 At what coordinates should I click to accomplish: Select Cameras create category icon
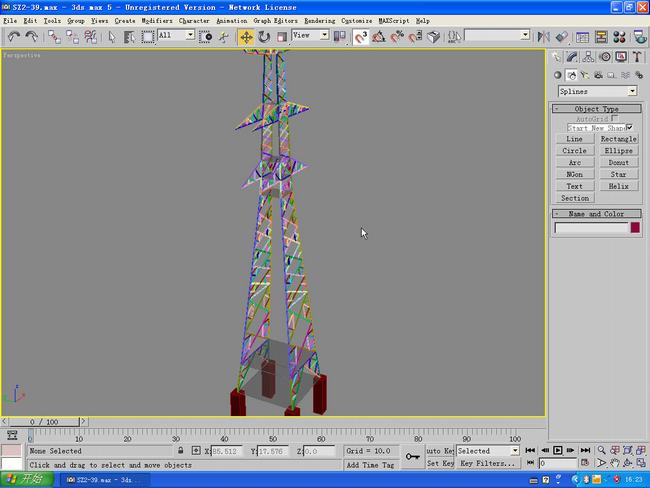click(598, 75)
